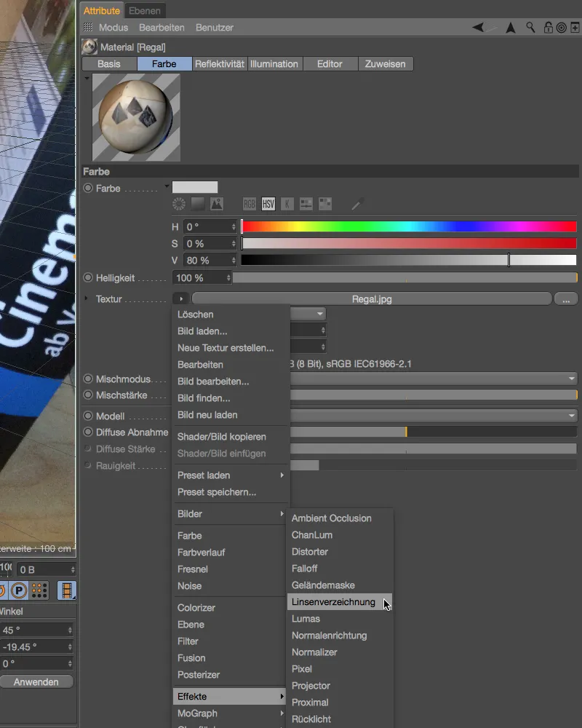Select the Kelvin color mode icon

pyautogui.click(x=286, y=203)
